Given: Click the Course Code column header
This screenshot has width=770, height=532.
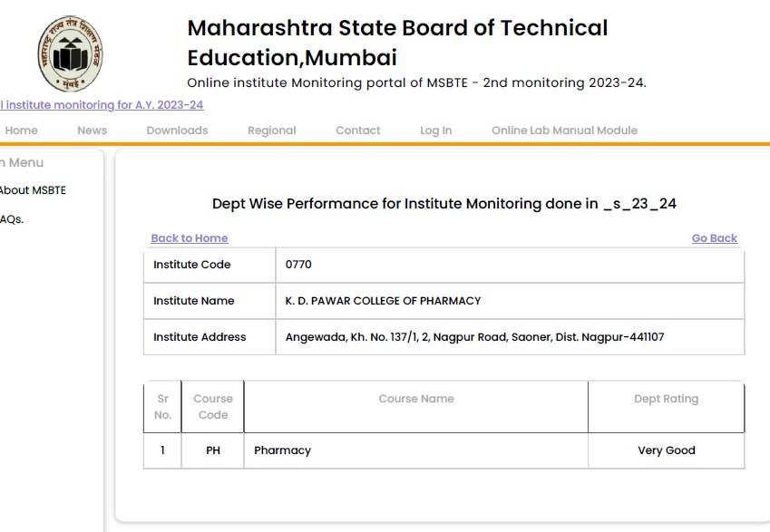Looking at the screenshot, I should (x=213, y=407).
